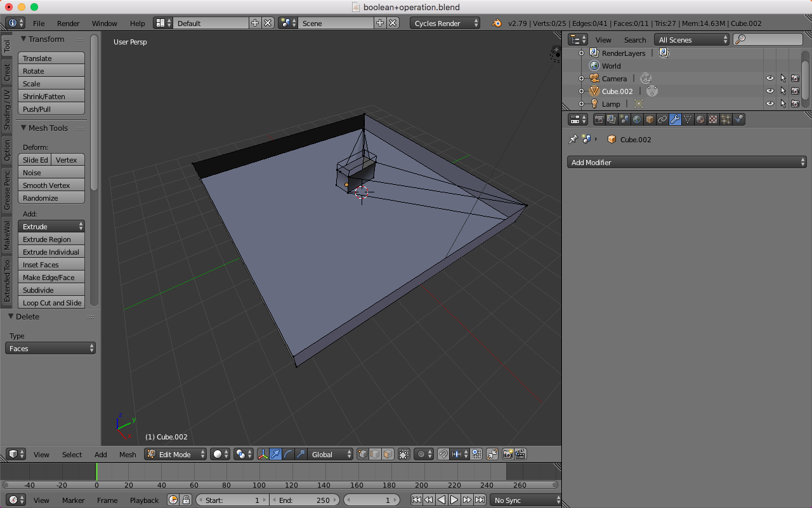
Task: Play the animation forward button
Action: [454, 500]
